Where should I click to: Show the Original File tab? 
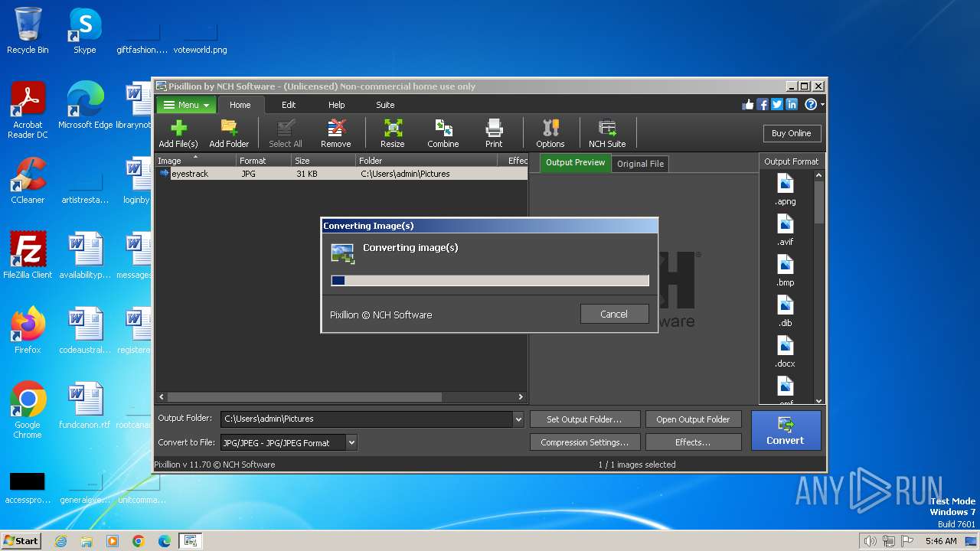(641, 164)
